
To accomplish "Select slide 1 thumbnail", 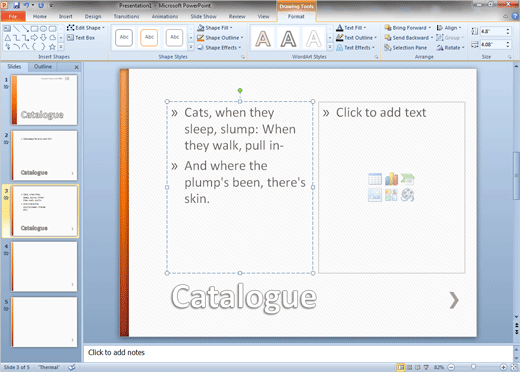I will (x=44, y=100).
